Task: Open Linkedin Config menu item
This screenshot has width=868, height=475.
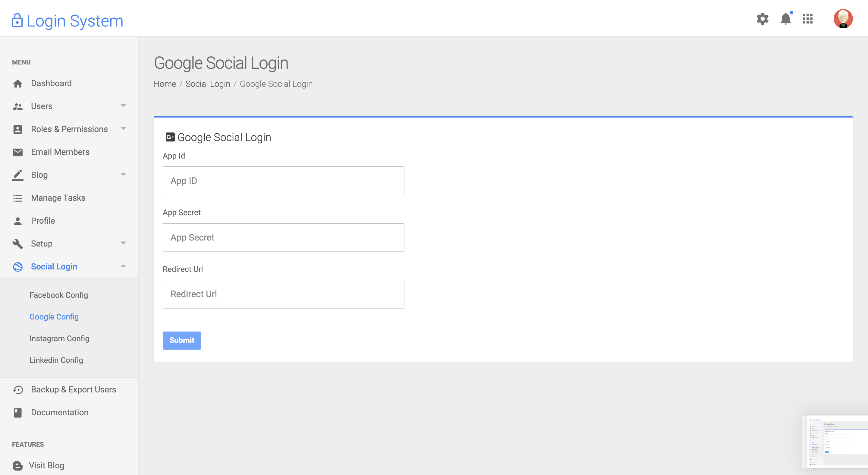Action: pos(56,360)
